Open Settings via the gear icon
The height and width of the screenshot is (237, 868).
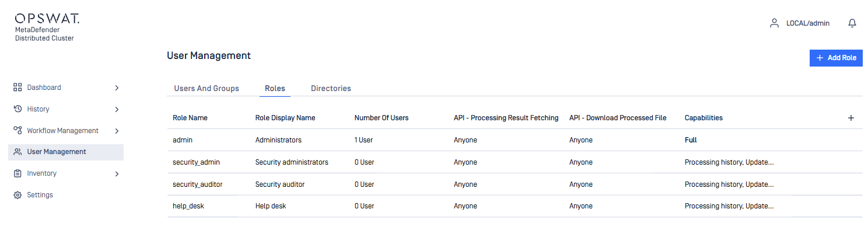[x=17, y=195]
